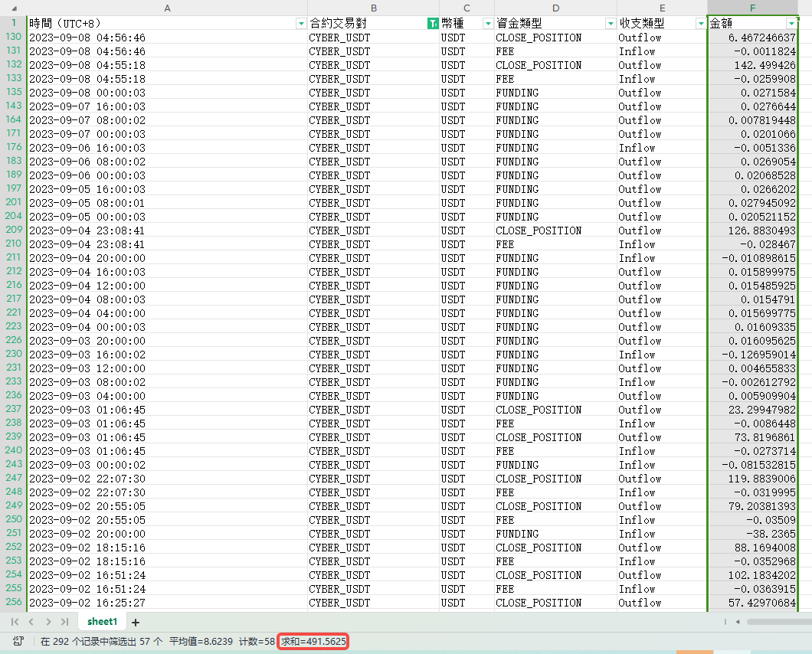This screenshot has height=654, width=812.
Task: Select row 130 header
Action: tap(13, 38)
